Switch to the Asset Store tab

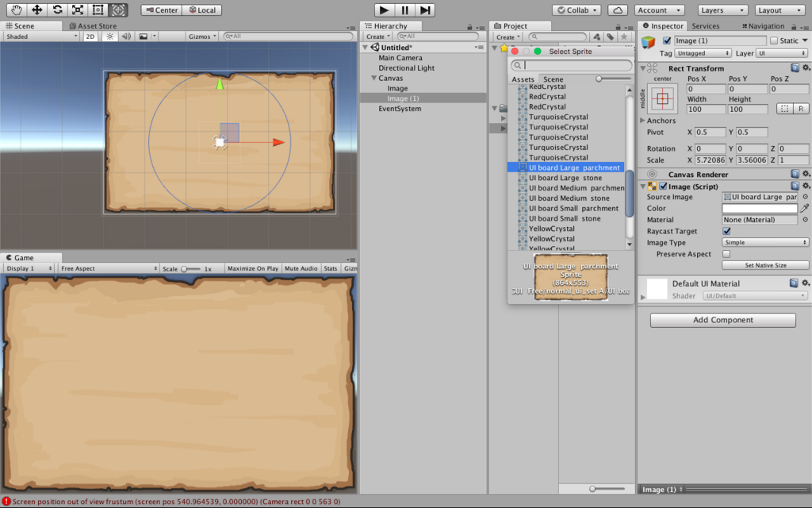[x=93, y=26]
